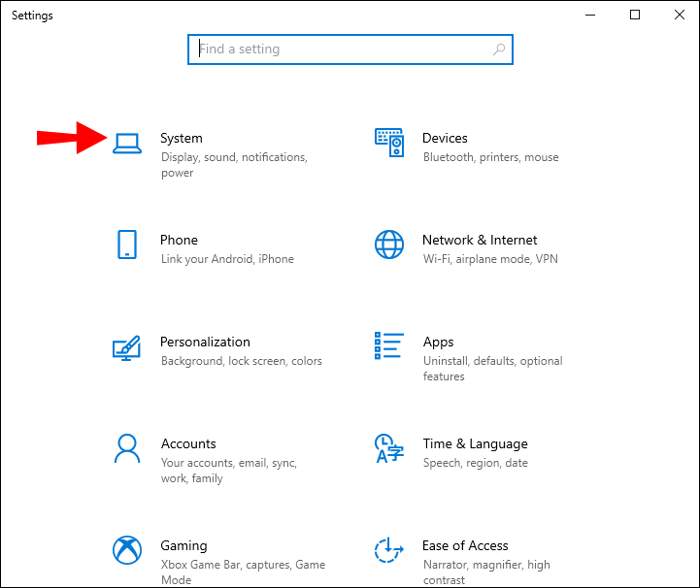Open the System settings label
The height and width of the screenshot is (588, 700).
point(182,139)
